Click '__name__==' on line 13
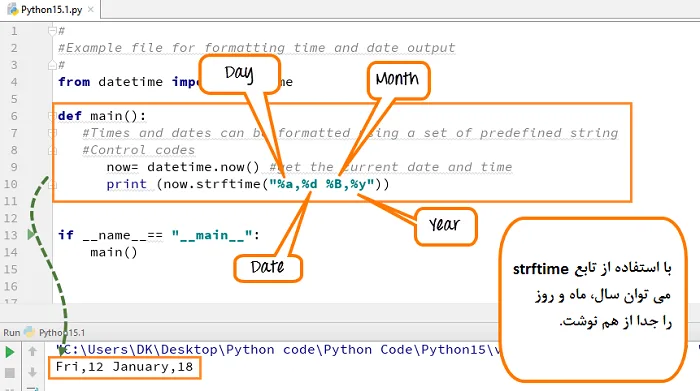700x391 pixels. pyautogui.click(x=123, y=235)
